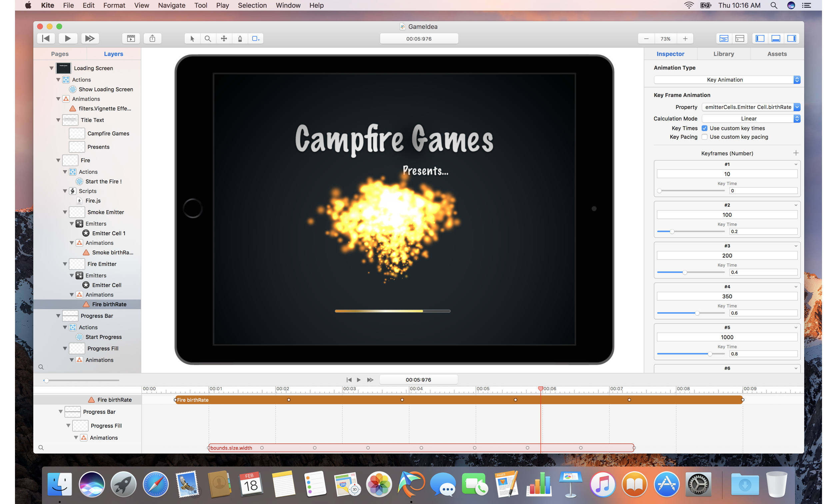Image resolution: width=837 pixels, height=504 pixels.
Task: Toggle the right inspector panel visibility
Action: [x=791, y=38]
